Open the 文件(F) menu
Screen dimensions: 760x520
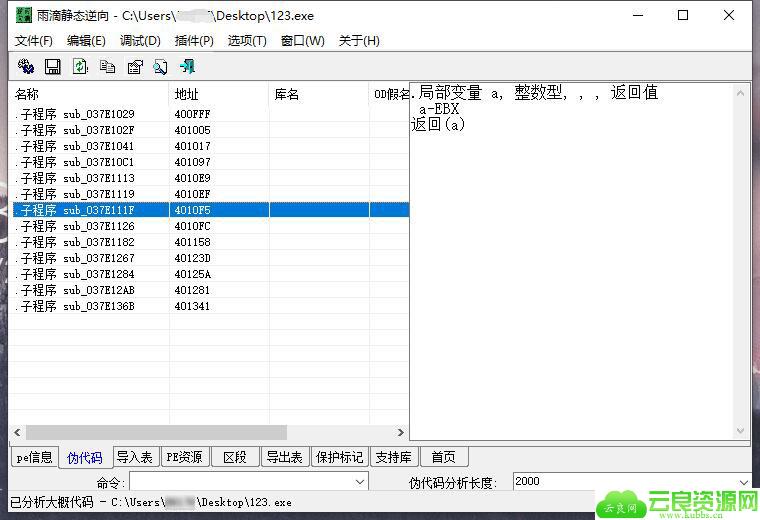[33, 41]
